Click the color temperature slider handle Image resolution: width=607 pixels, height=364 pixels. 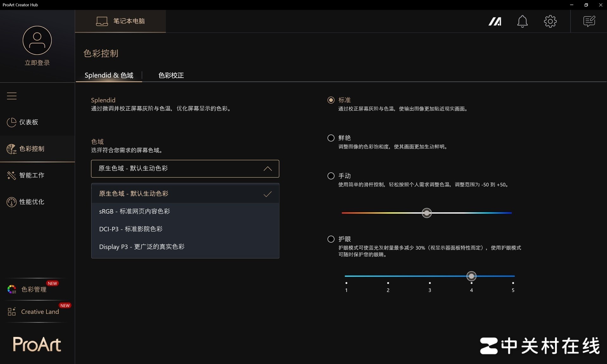[x=427, y=213]
